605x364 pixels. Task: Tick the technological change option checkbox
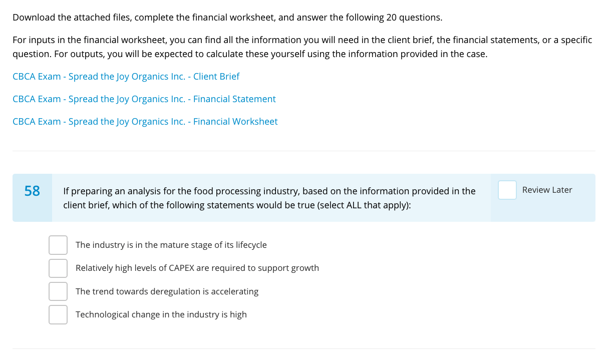point(58,314)
